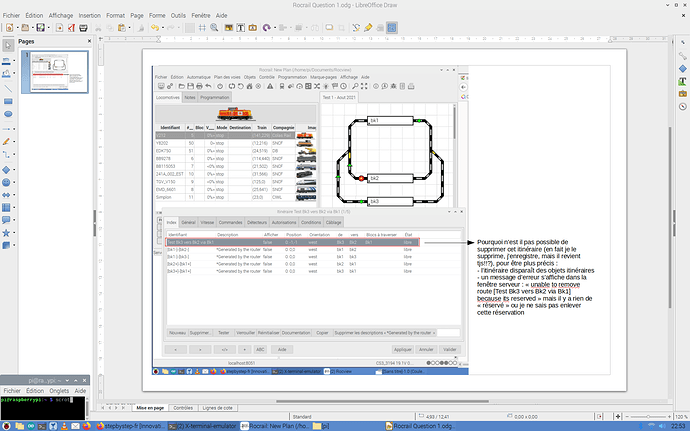Export directly as PDF icon
The image size is (690, 431).
pyautogui.click(x=71, y=28)
